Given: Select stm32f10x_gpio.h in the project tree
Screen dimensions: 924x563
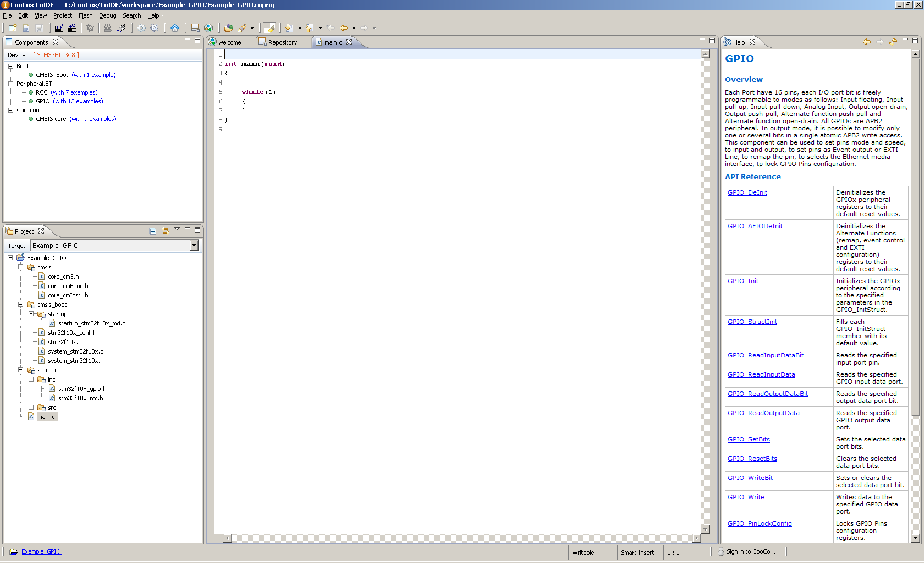Looking at the screenshot, I should [82, 389].
